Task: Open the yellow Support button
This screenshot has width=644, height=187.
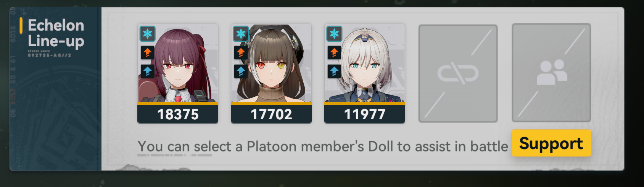Action: (551, 143)
